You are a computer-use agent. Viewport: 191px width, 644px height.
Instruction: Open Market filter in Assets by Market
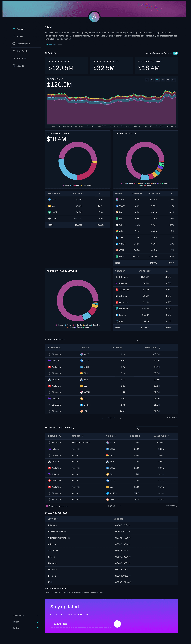(82, 436)
